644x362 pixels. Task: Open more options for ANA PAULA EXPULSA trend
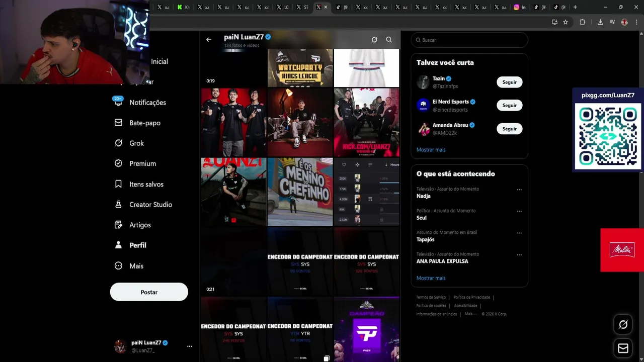click(x=519, y=254)
